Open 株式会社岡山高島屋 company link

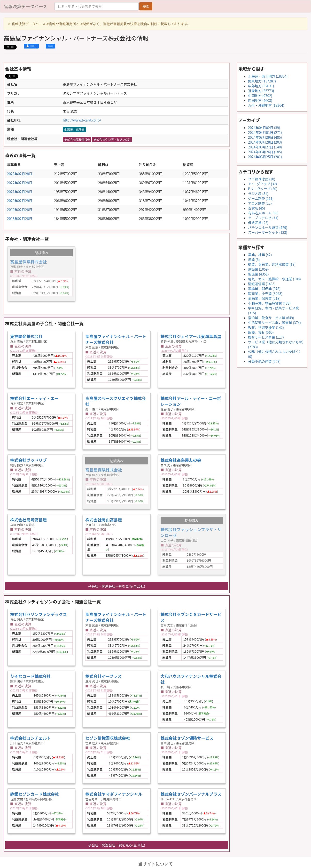[104, 520]
